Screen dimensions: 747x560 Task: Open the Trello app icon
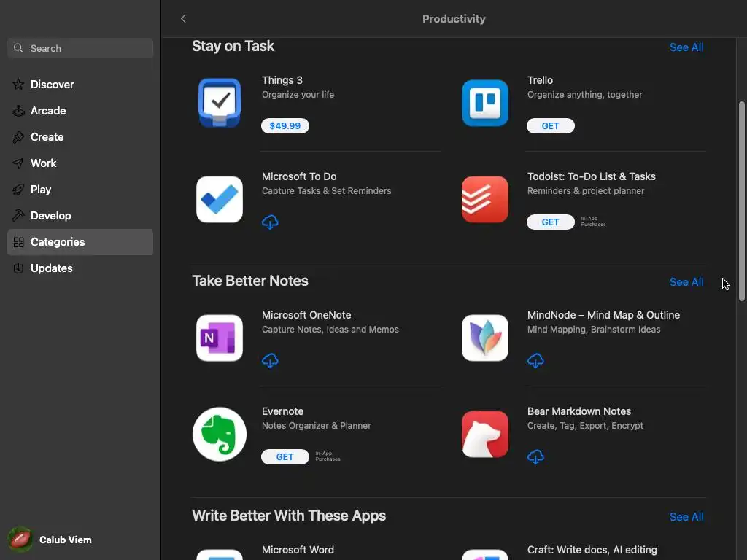(x=485, y=103)
